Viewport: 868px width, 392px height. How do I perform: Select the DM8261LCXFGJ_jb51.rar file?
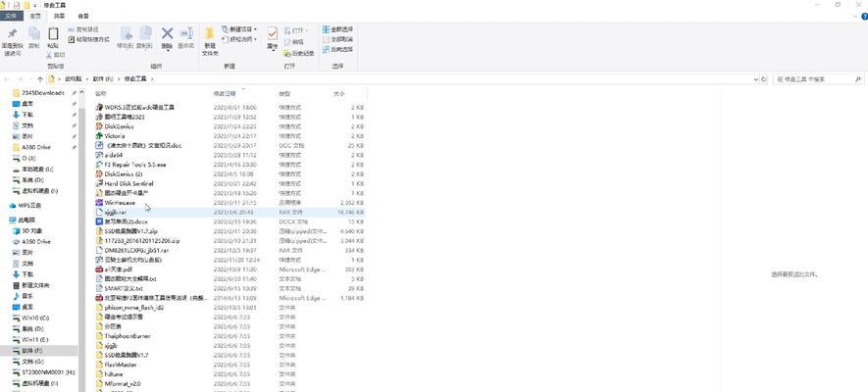[230, 251]
